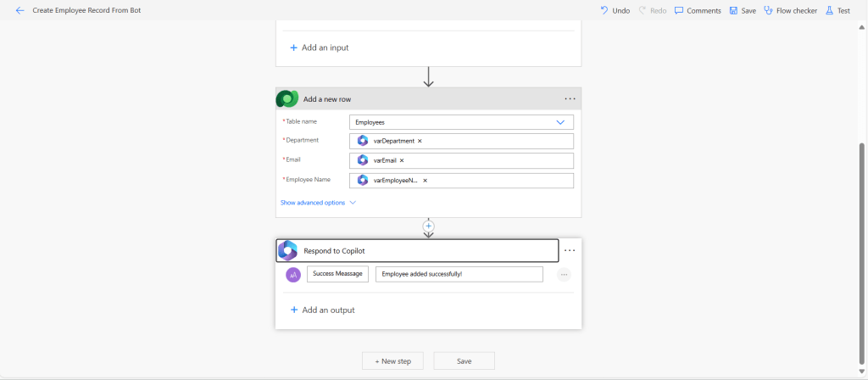The height and width of the screenshot is (380, 868).
Task: Remove the varEmail token
Action: 402,160
